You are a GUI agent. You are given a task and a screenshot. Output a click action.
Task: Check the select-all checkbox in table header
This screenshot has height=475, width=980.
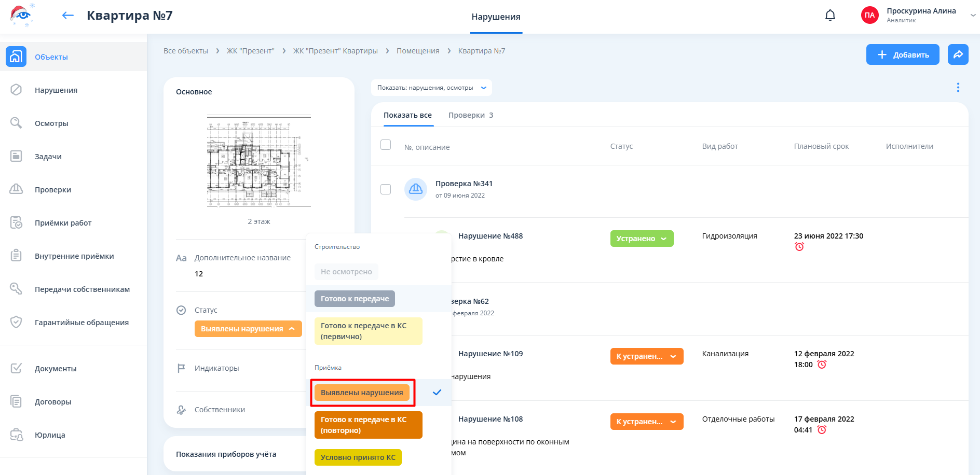point(386,145)
